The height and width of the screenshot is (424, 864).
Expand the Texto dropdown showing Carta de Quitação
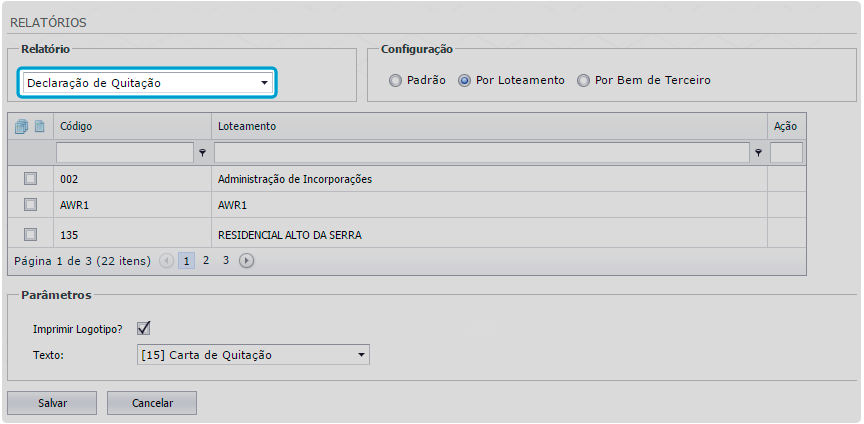tap(252, 355)
